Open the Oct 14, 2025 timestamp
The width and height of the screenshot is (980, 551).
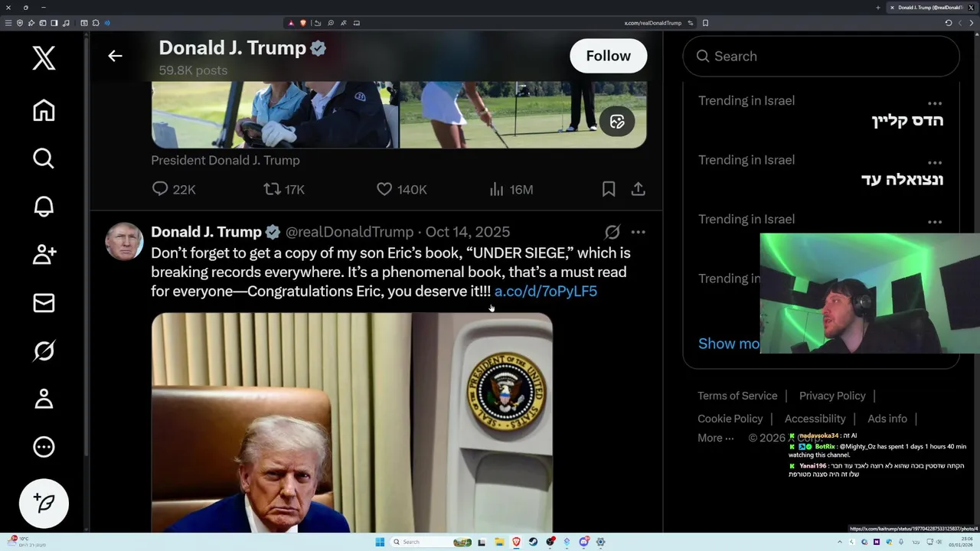[468, 232]
